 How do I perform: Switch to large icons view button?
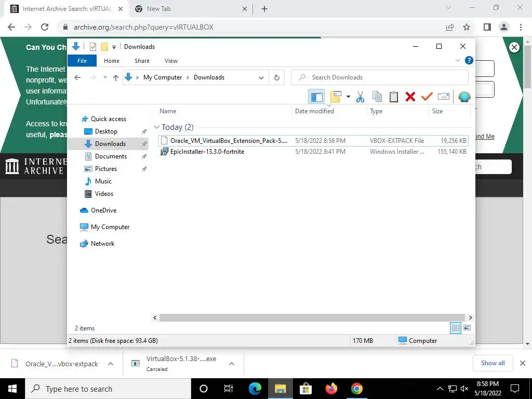467,328
